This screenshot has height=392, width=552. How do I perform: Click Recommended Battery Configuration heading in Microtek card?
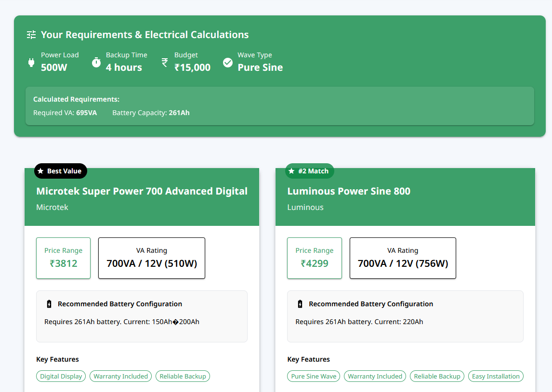coord(120,304)
